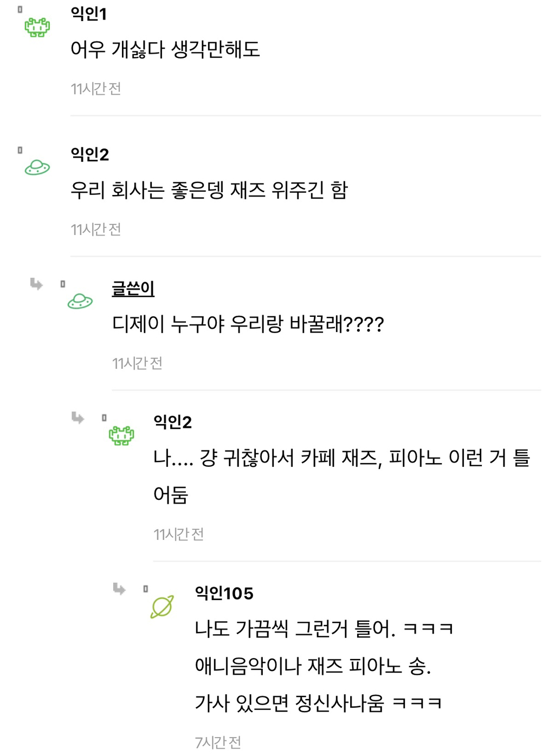
Task: Click the UFO avatar beside 익인2
Action: (36, 167)
